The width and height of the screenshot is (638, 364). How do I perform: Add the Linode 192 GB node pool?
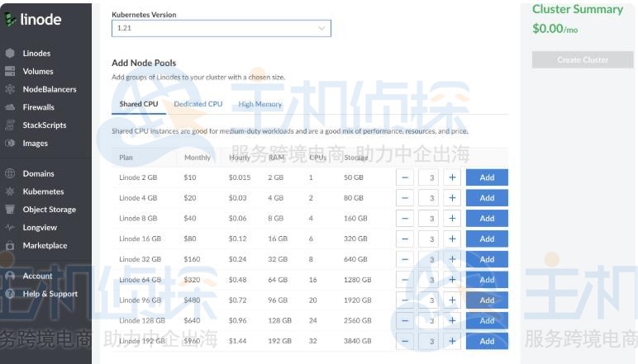coord(487,341)
